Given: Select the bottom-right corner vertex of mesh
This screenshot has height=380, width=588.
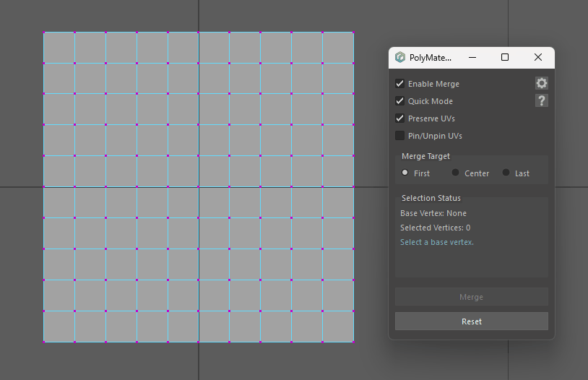Looking at the screenshot, I should [353, 342].
